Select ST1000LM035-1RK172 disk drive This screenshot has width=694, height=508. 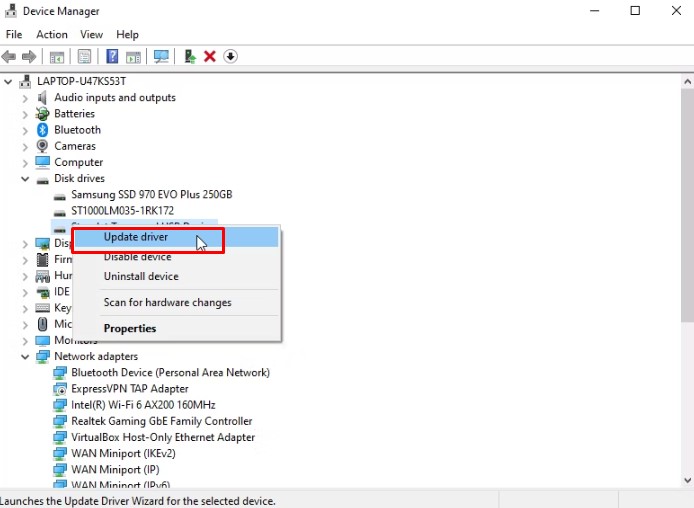122,211
